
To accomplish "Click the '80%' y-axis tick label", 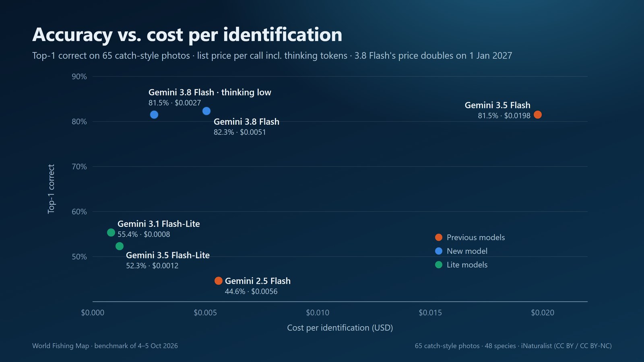I will (x=79, y=121).
